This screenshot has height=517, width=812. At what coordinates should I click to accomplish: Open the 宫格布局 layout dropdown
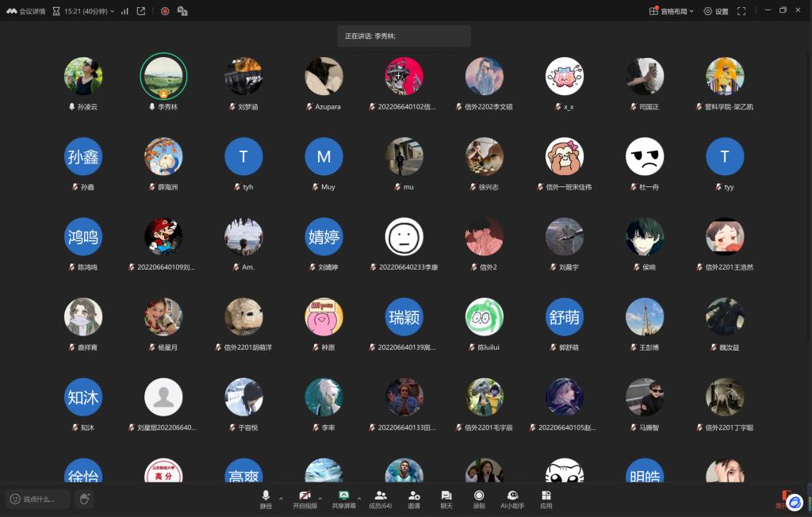point(671,11)
